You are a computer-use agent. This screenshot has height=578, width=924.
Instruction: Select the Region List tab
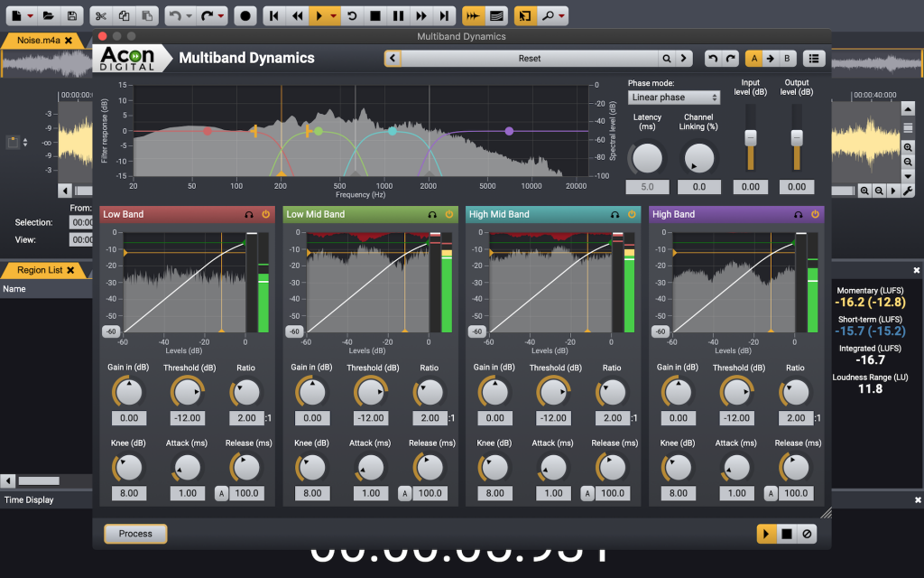click(x=40, y=270)
